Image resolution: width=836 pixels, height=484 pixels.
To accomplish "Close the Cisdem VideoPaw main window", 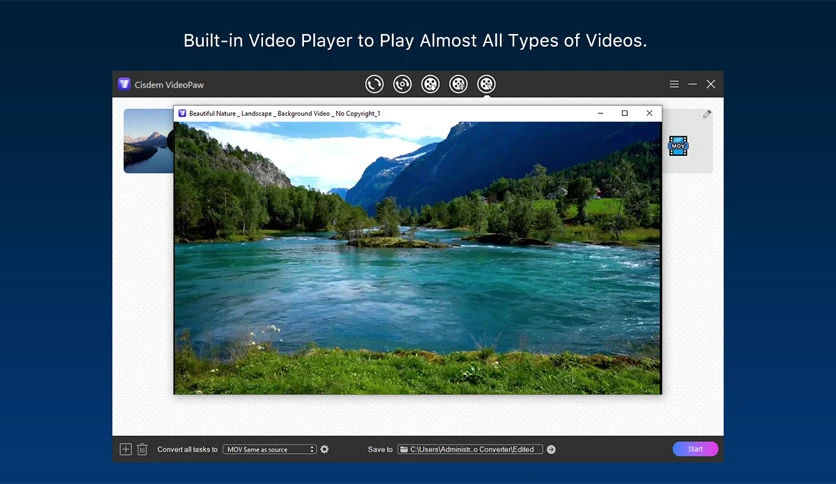I will tap(711, 84).
